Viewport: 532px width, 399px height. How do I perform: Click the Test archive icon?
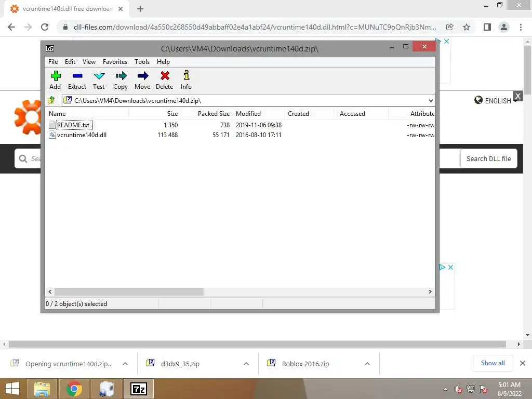tap(99, 76)
